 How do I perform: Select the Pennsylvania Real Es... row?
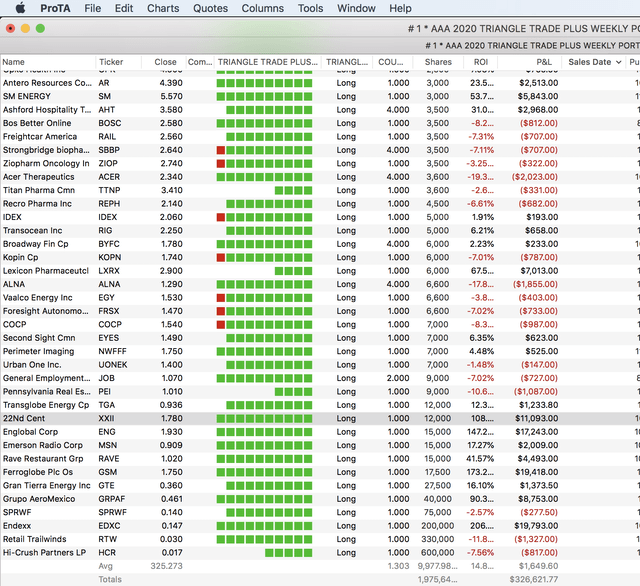coord(320,392)
